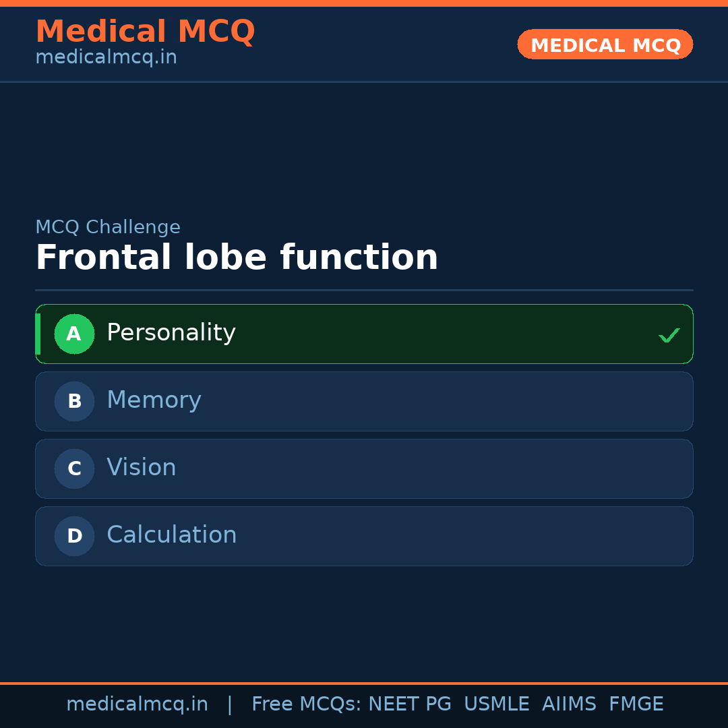This screenshot has width=728, height=728.
Task: Select the Memory answer option
Action: [x=364, y=401]
